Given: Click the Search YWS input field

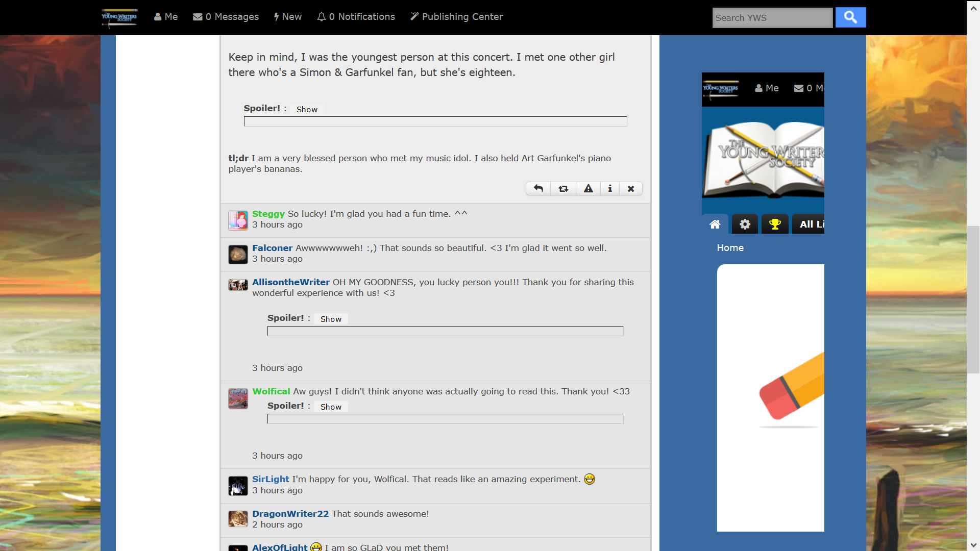Looking at the screenshot, I should point(772,18).
